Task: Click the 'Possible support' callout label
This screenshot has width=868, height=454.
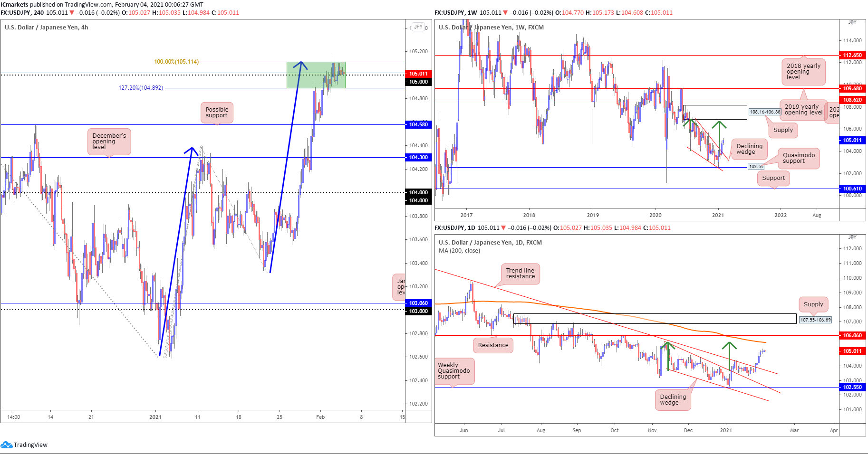Action: point(217,113)
